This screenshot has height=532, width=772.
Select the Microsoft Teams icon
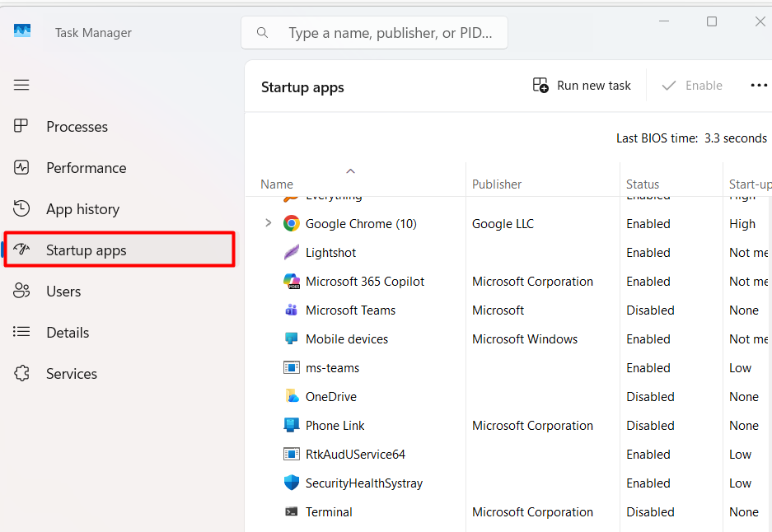coord(291,310)
